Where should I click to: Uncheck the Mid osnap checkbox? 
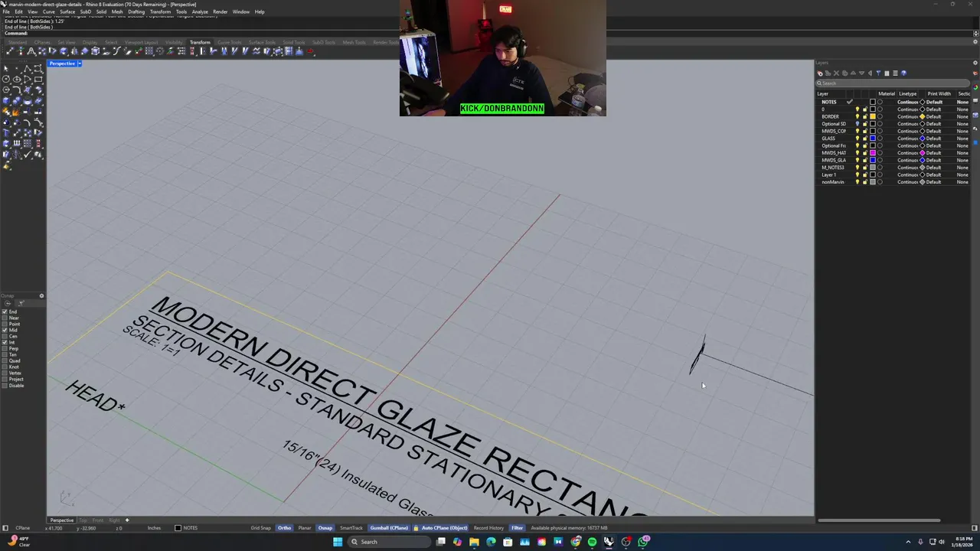(x=5, y=330)
